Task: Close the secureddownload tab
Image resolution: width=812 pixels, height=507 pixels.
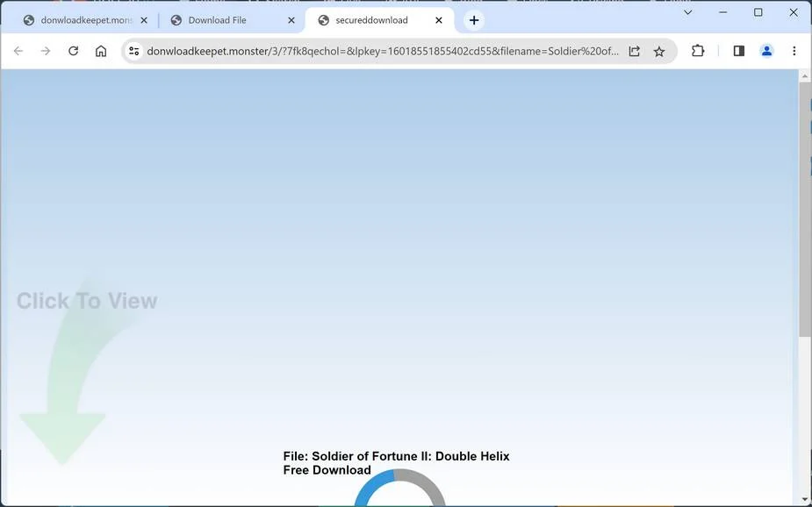Action: coord(439,20)
